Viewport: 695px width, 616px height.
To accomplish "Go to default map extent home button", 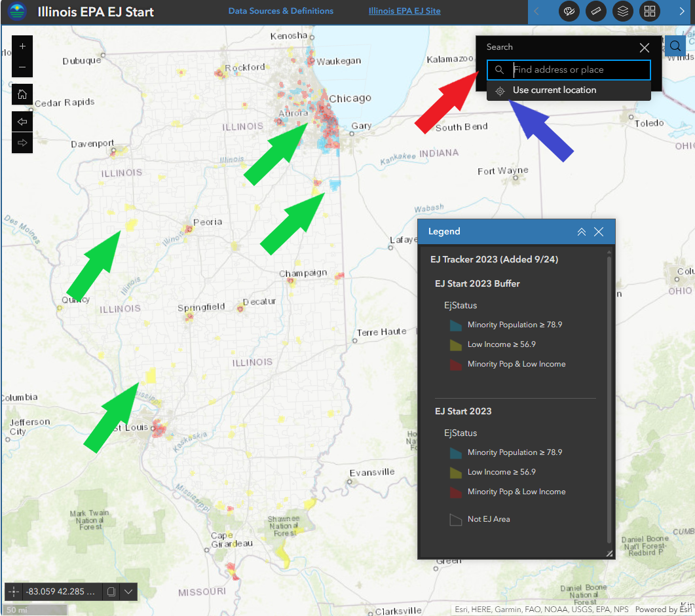I will coord(22,94).
